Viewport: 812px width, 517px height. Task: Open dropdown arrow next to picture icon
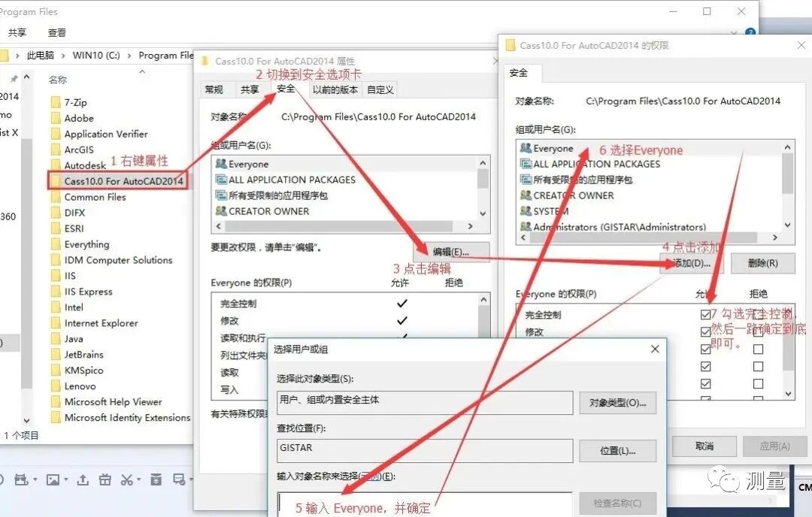point(66,479)
